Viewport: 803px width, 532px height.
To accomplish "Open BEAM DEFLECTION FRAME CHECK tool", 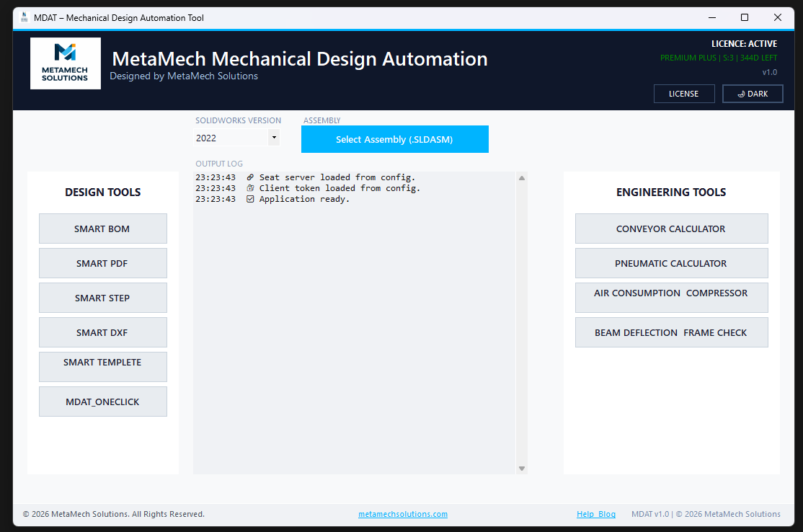I will [x=671, y=332].
